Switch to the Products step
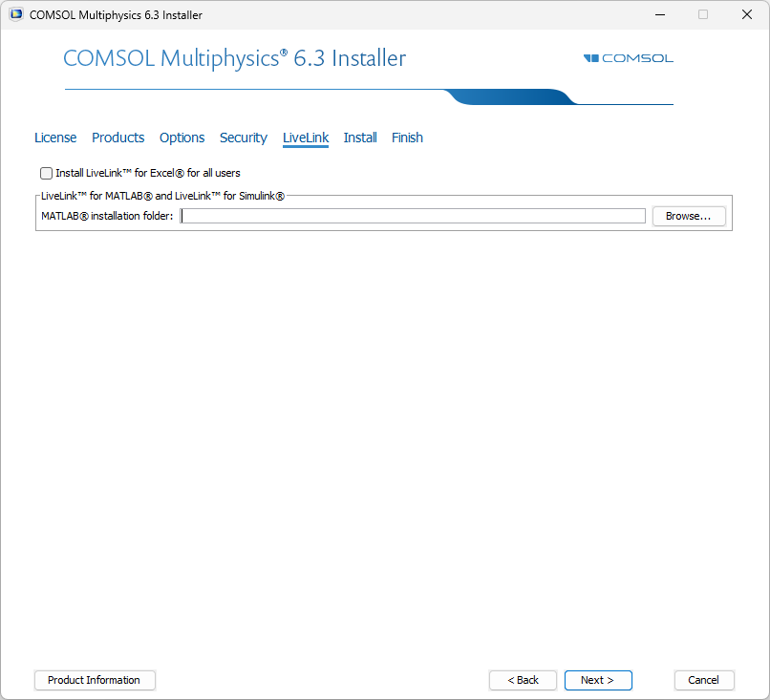Screen dimensions: 770x700 point(118,138)
